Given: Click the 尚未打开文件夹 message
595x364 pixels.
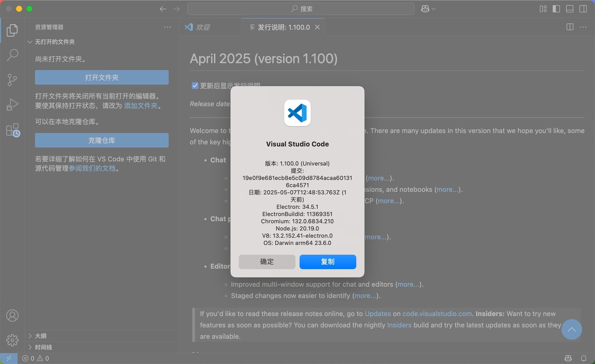Looking at the screenshot, I should [x=60, y=59].
